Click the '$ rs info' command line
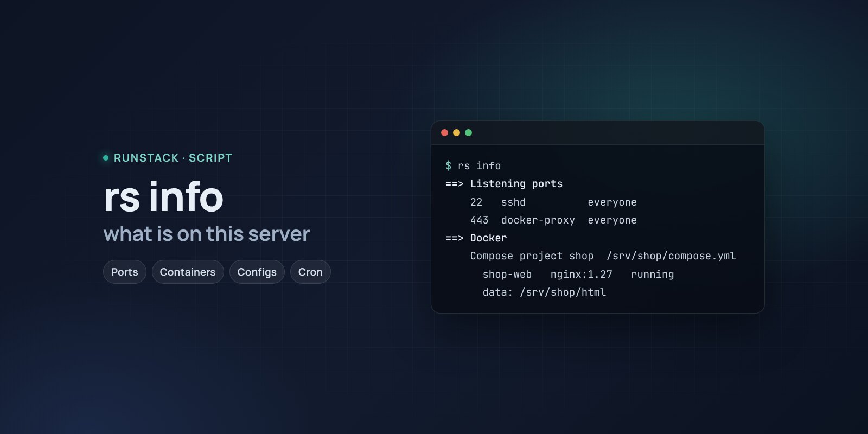The image size is (868, 434). coord(473,165)
